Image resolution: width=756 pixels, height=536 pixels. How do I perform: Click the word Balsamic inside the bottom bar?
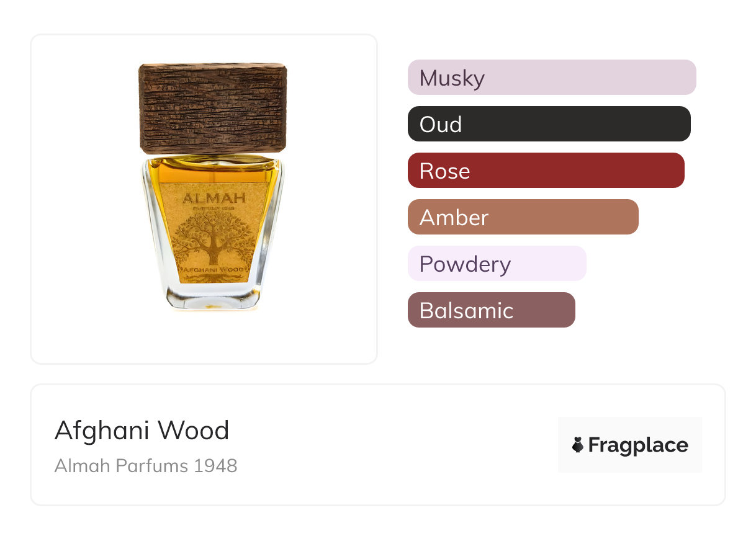coord(466,310)
